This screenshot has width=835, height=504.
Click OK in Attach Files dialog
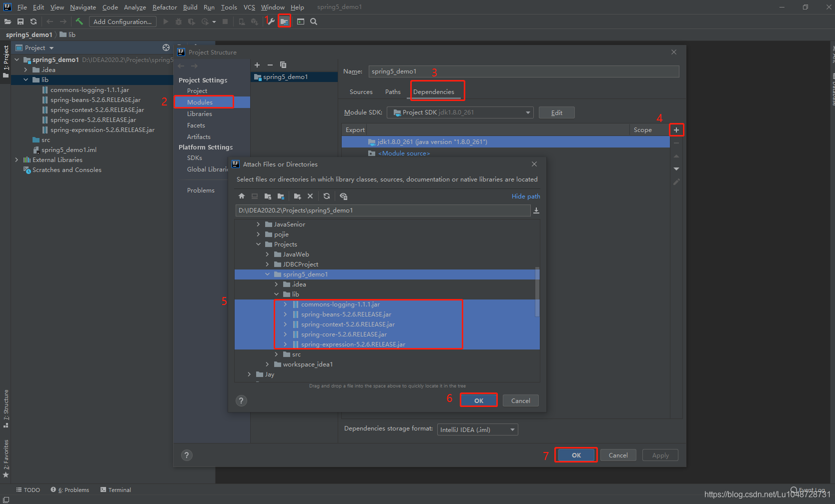(x=479, y=400)
